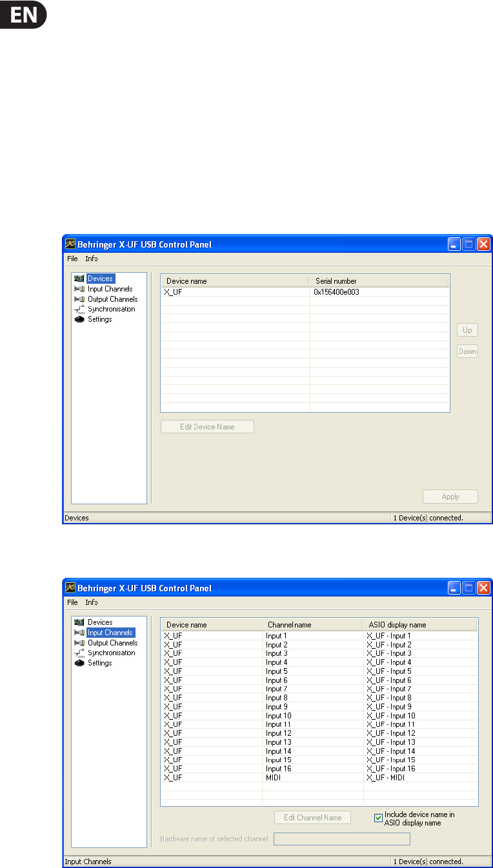Toggle Include device name in ASIO display name
Screen dimensions: 493x868
[x=379, y=818]
